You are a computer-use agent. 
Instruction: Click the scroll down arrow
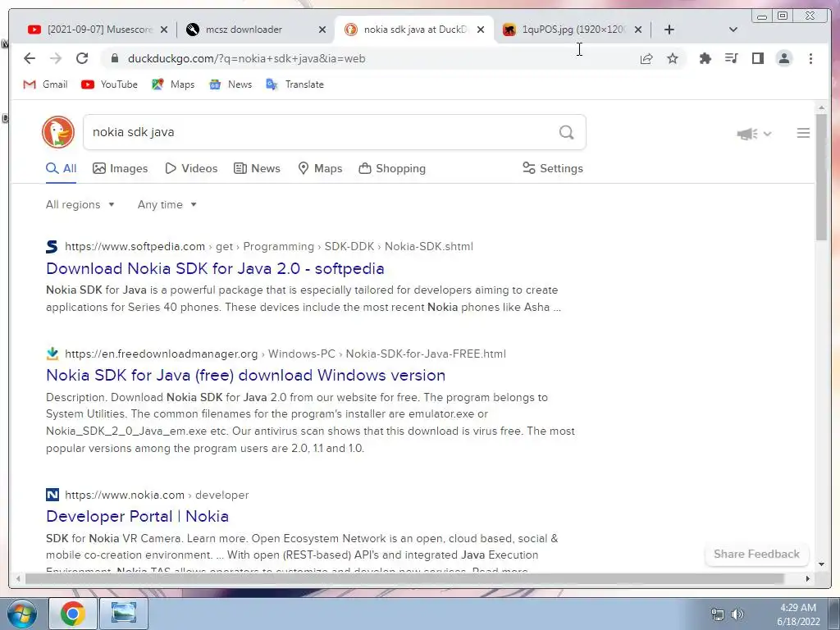coord(821,564)
